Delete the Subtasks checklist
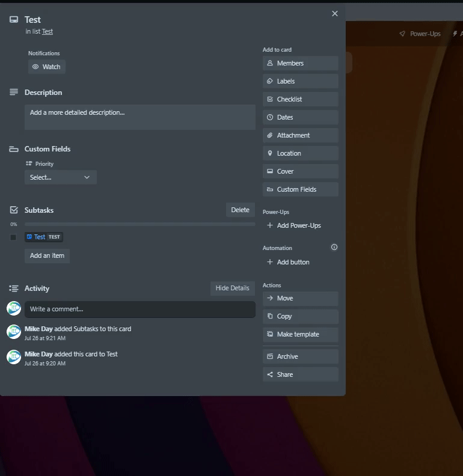The image size is (463, 476). click(240, 210)
